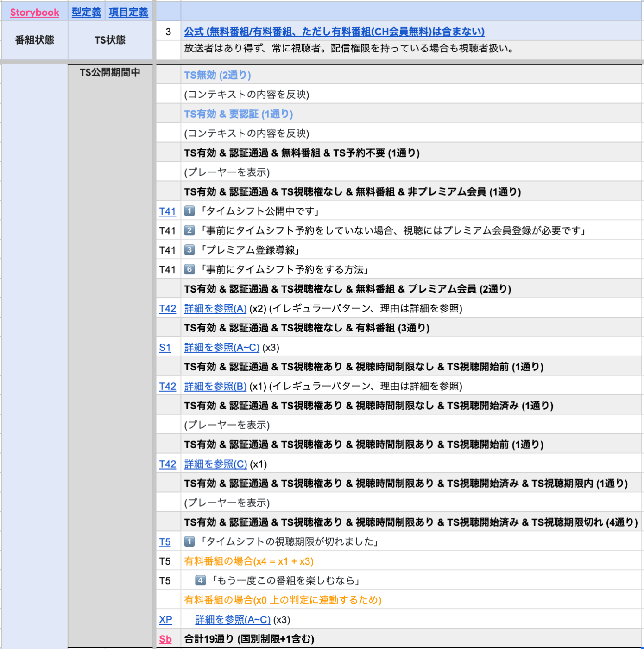
Task: Switch to the 型定義 tab
Action: [87, 13]
